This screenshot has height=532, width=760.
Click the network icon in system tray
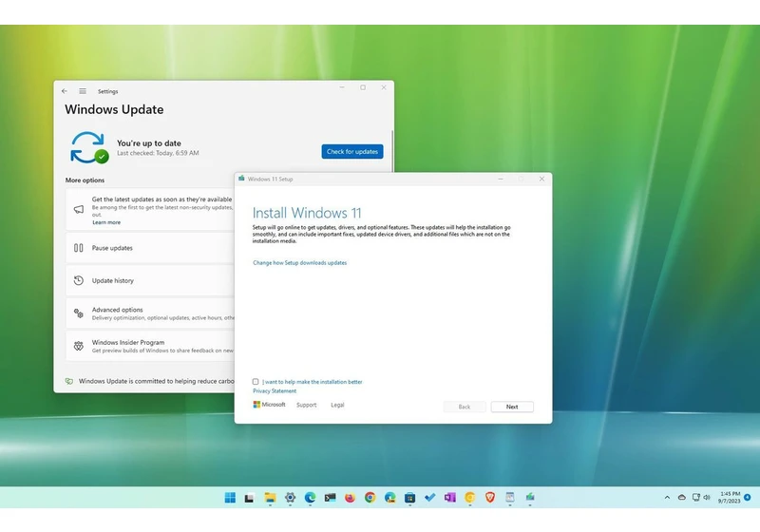pyautogui.click(x=696, y=498)
